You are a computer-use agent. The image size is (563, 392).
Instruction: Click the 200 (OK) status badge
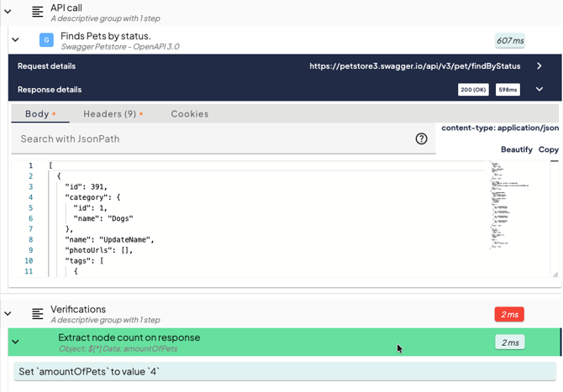(473, 90)
